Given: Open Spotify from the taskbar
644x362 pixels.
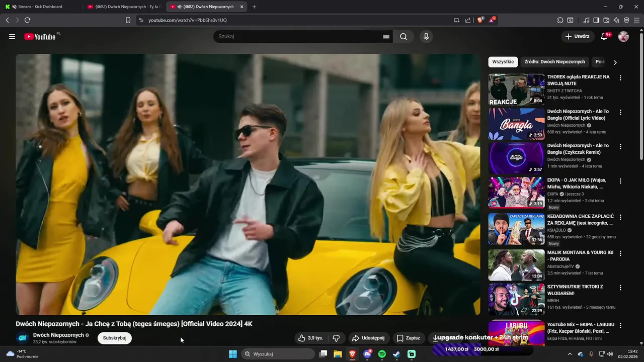Looking at the screenshot, I should (x=382, y=354).
